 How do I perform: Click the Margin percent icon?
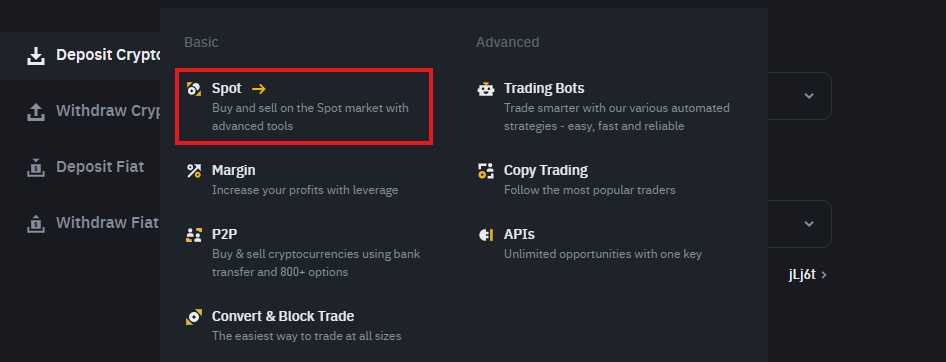click(194, 171)
